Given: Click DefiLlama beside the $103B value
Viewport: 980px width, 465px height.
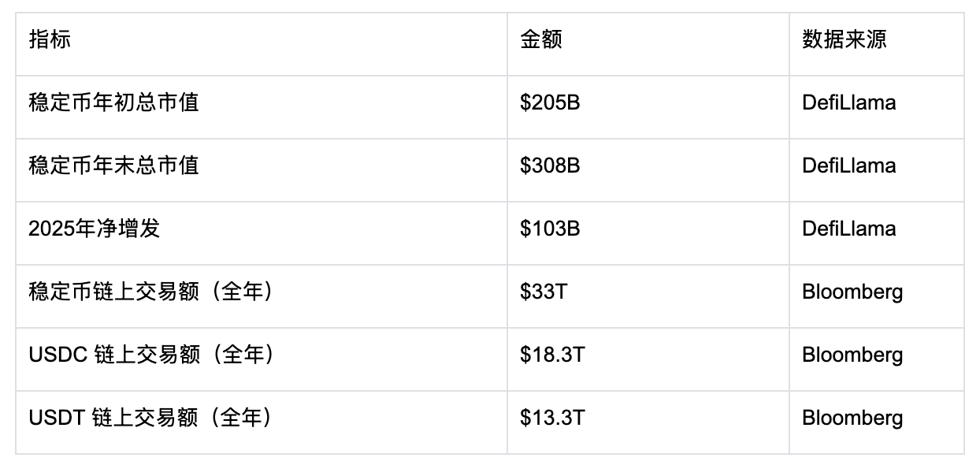Looking at the screenshot, I should [848, 229].
